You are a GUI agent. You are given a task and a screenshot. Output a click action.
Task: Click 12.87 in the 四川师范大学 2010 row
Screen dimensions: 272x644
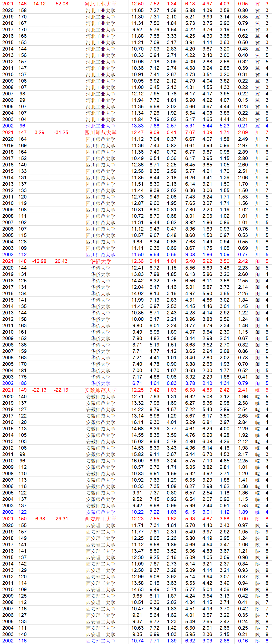coord(138,203)
